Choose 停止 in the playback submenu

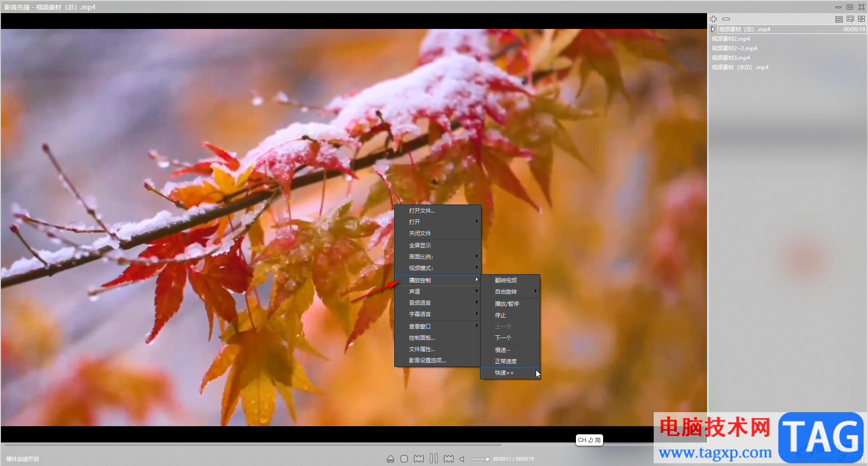click(510, 315)
